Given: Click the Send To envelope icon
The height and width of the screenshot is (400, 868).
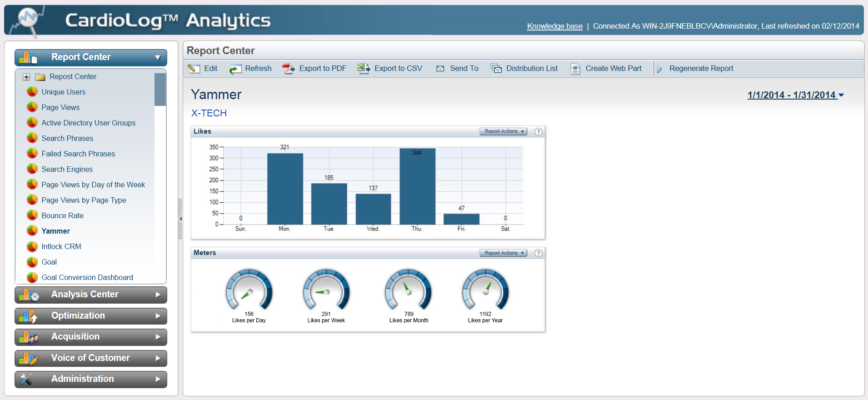Looking at the screenshot, I should [440, 69].
